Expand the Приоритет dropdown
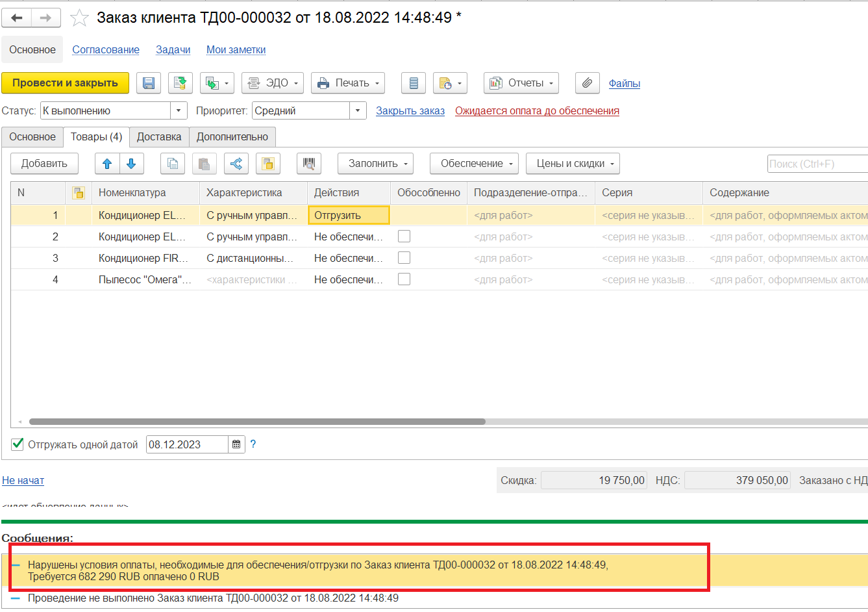The width and height of the screenshot is (868, 612). 358,111
